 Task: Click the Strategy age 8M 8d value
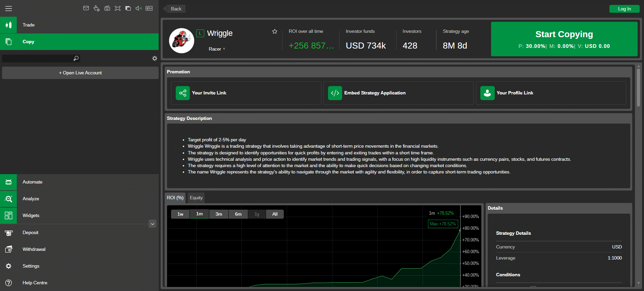455,46
